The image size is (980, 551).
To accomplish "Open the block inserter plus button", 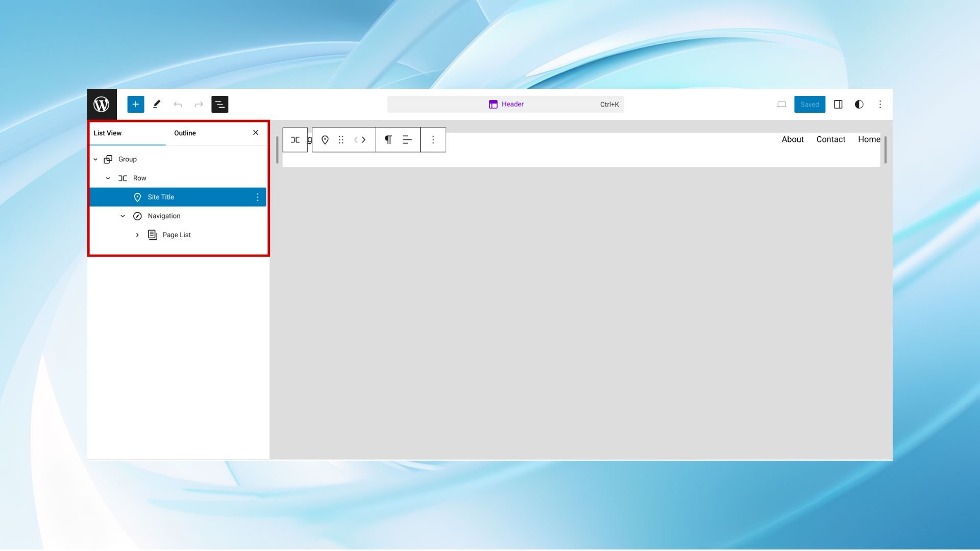I will [x=135, y=104].
